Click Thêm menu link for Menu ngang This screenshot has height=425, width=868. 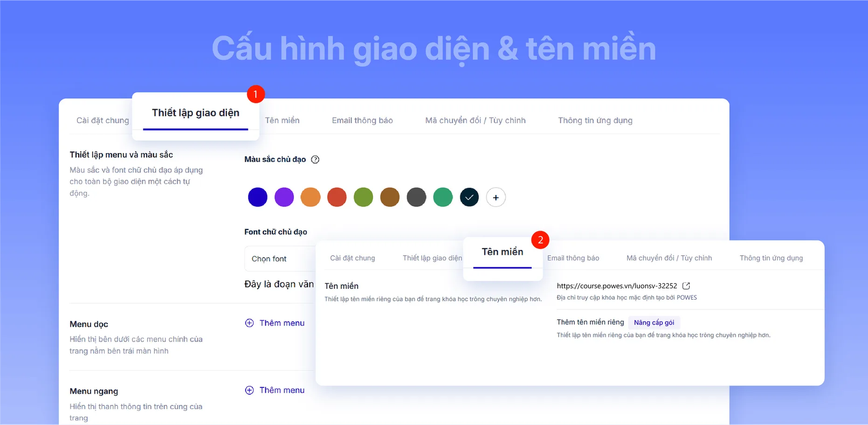[x=282, y=390]
